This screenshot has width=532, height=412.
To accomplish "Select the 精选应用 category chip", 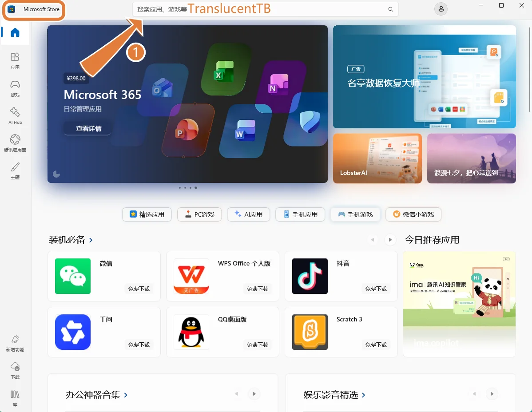I will pyautogui.click(x=147, y=214).
